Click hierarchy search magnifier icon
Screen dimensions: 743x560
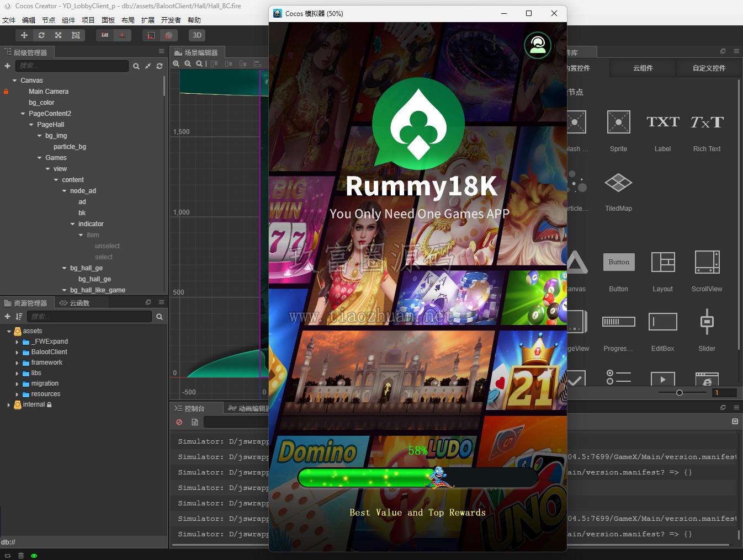(136, 66)
